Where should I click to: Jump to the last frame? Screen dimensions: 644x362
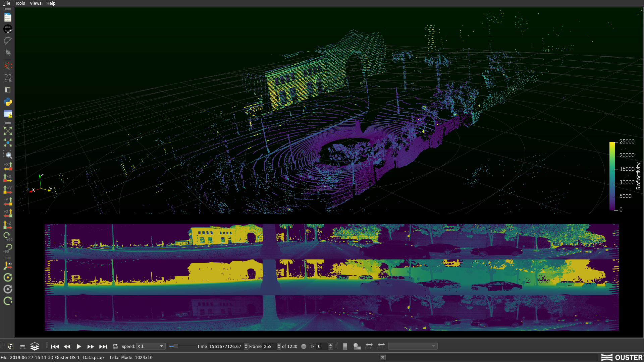click(x=103, y=346)
